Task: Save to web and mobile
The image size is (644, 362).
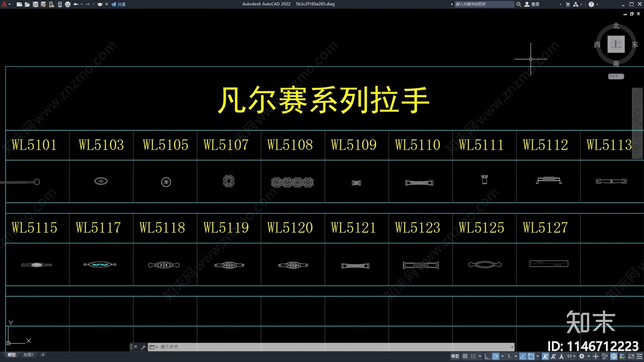Action: (x=60, y=4)
